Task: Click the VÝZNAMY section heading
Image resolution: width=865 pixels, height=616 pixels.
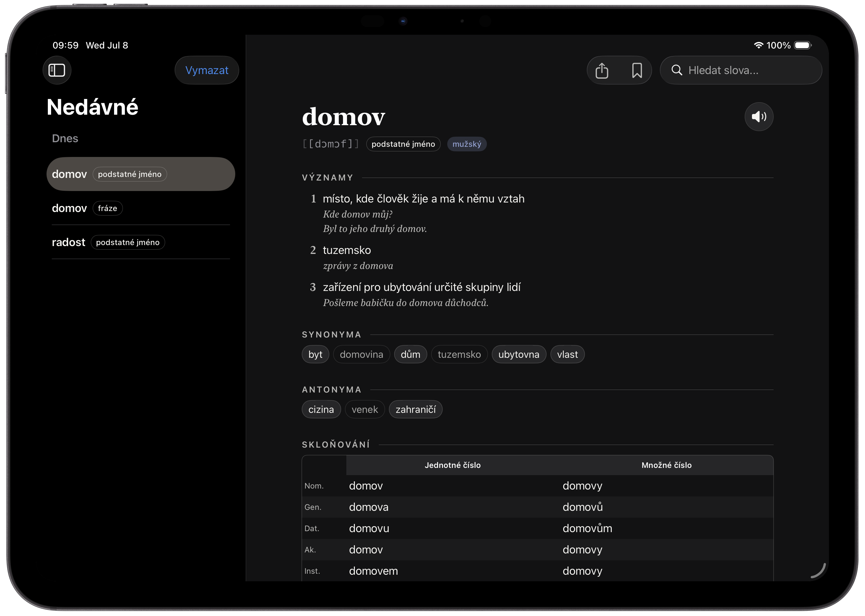Action: coord(328,178)
